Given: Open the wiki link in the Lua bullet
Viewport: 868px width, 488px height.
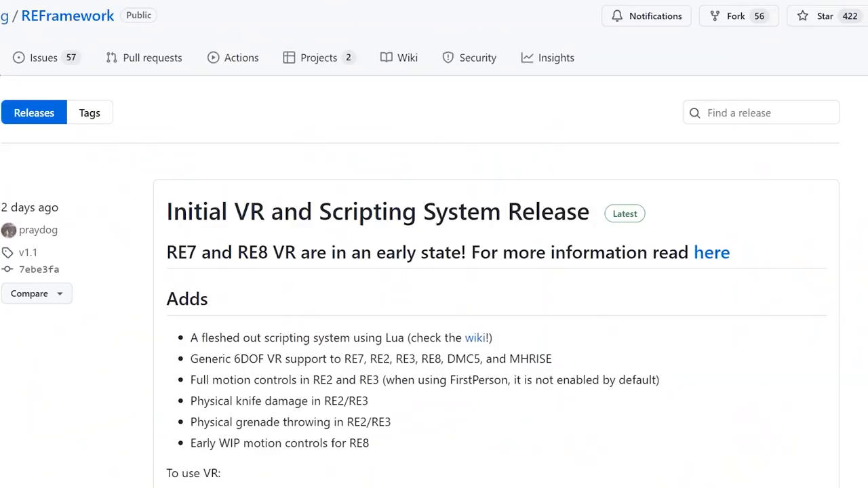Looking at the screenshot, I should [x=475, y=338].
